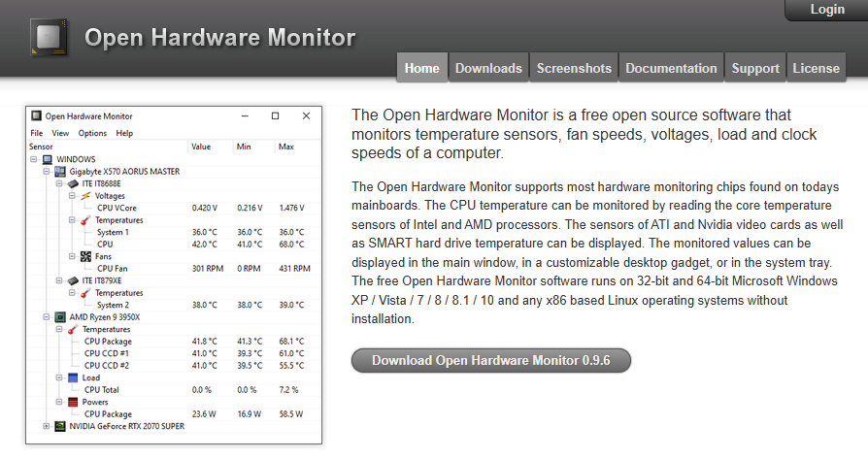This screenshot has width=868, height=459.
Task: Collapse the ITE IT879XE node
Action: (59, 280)
